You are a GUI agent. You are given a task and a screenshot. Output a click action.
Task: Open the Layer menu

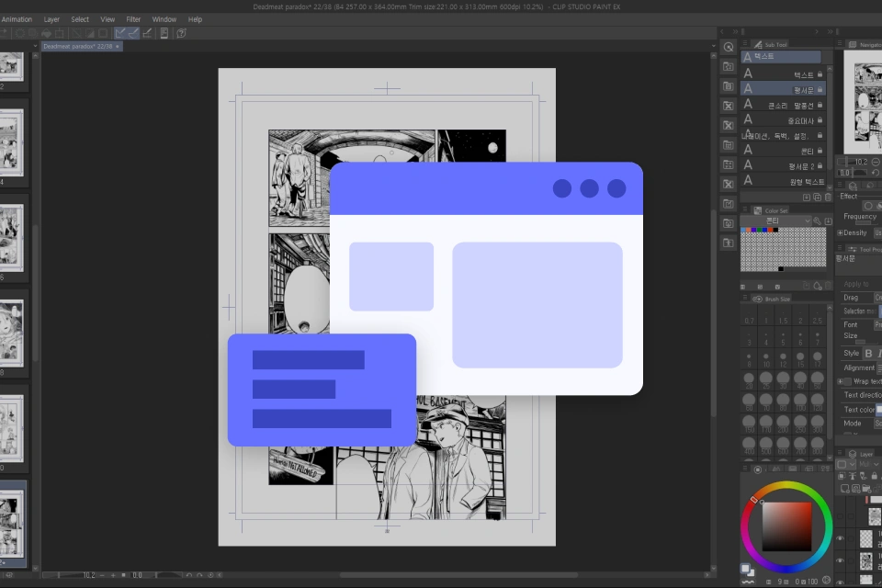(51, 19)
